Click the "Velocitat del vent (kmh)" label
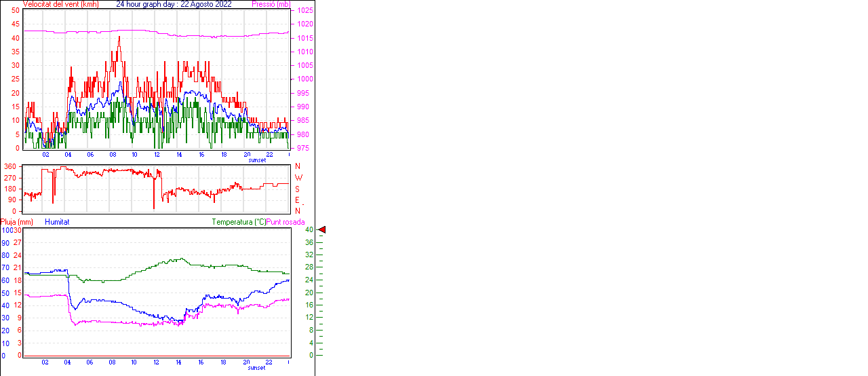The width and height of the screenshot is (868, 376). 60,4
